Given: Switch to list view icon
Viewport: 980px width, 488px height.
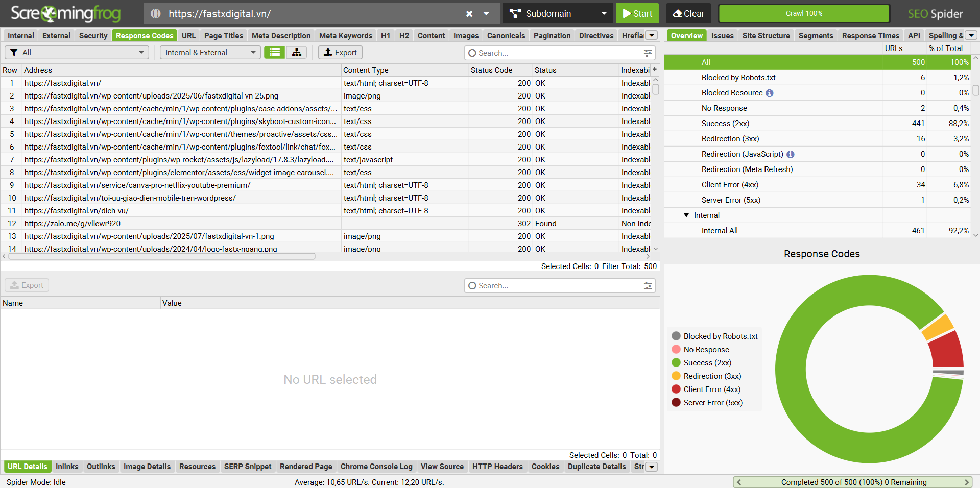Looking at the screenshot, I should (275, 53).
